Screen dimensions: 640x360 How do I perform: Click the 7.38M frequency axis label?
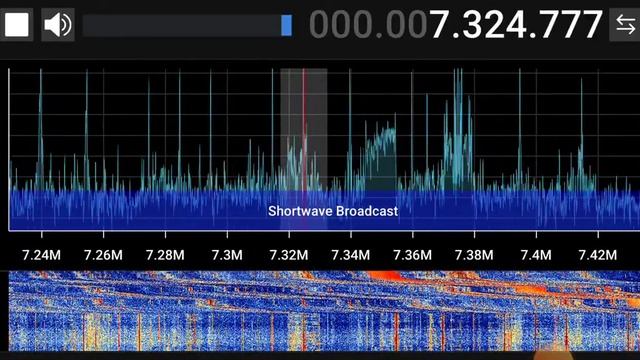click(474, 255)
